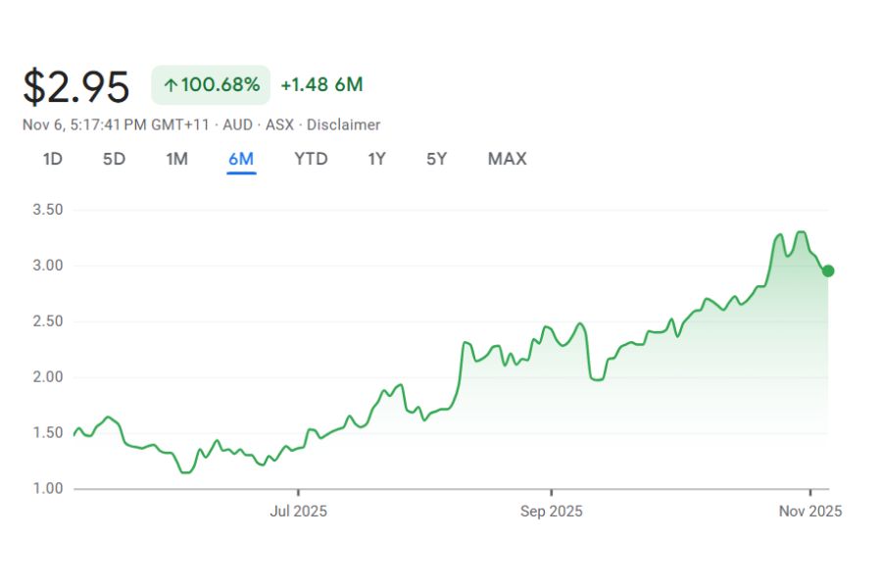Click the Jul 2025 axis label
882x588 pixels.
click(x=299, y=511)
